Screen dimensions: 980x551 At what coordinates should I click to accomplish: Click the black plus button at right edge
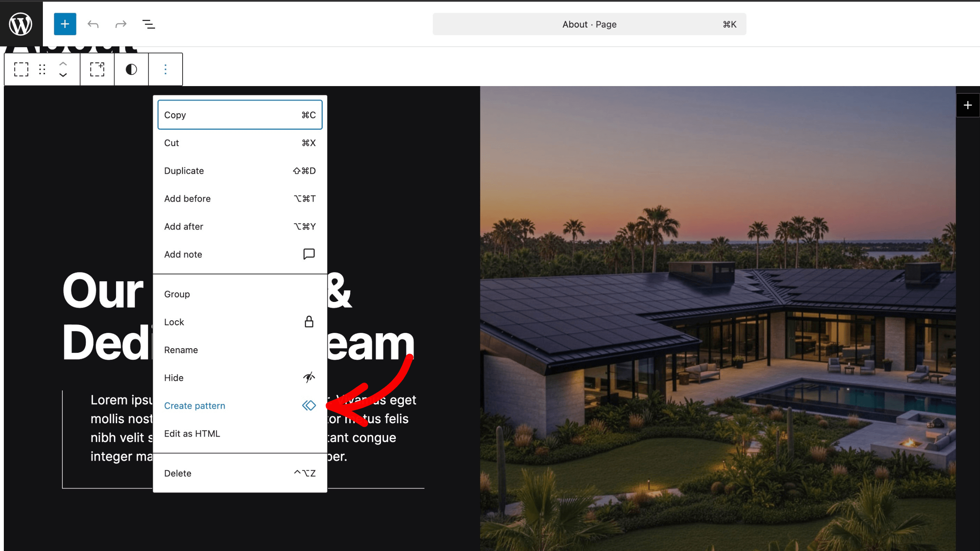(967, 105)
